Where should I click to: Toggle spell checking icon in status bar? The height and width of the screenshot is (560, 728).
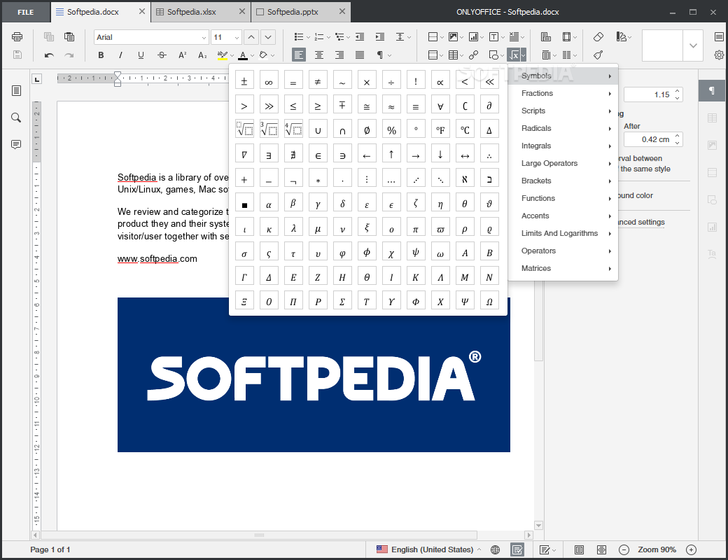point(517,549)
